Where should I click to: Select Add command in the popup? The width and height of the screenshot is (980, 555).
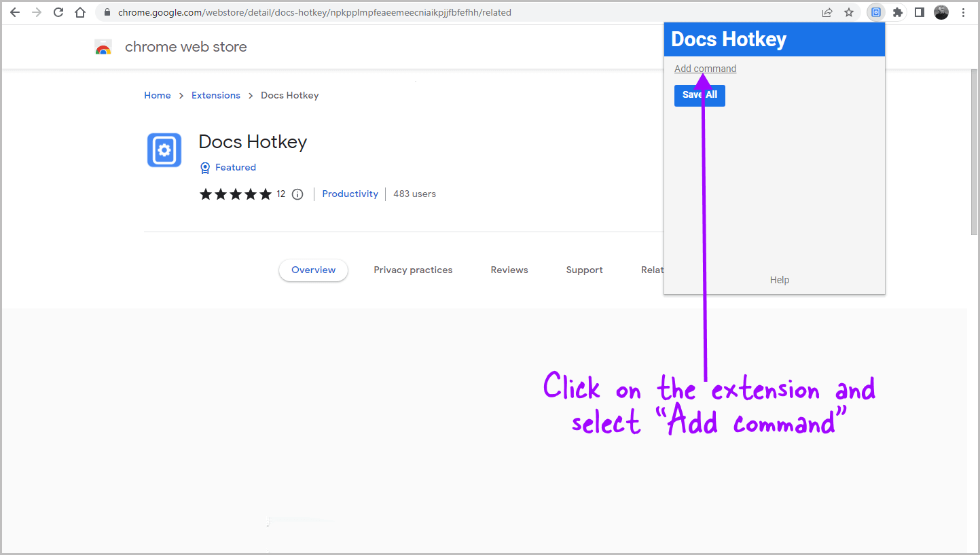[x=705, y=68]
